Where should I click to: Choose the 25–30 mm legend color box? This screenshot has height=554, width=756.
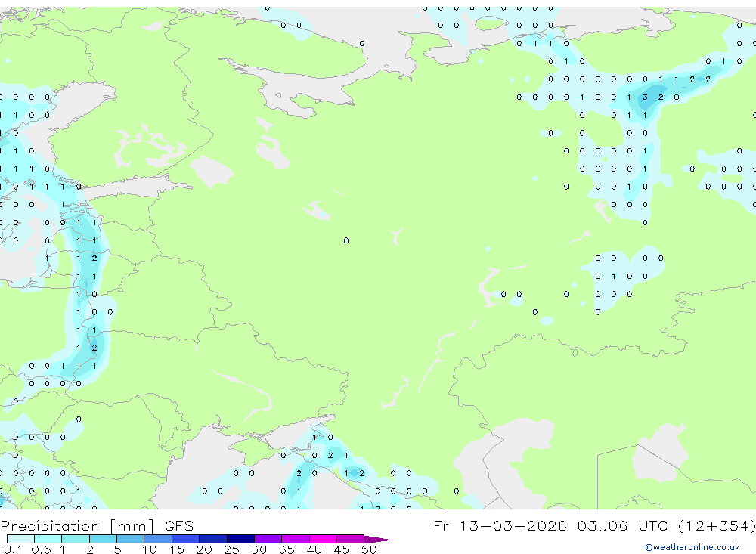pos(240,539)
